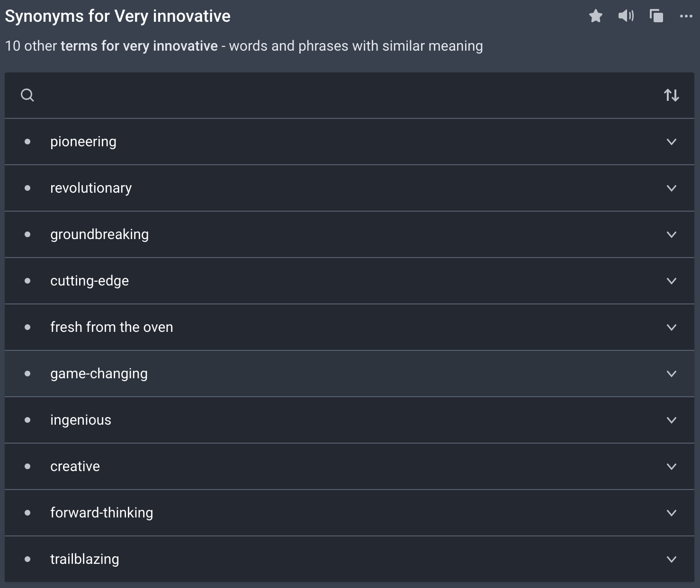Click the magnifier search icon
This screenshot has height=588, width=700.
point(27,95)
